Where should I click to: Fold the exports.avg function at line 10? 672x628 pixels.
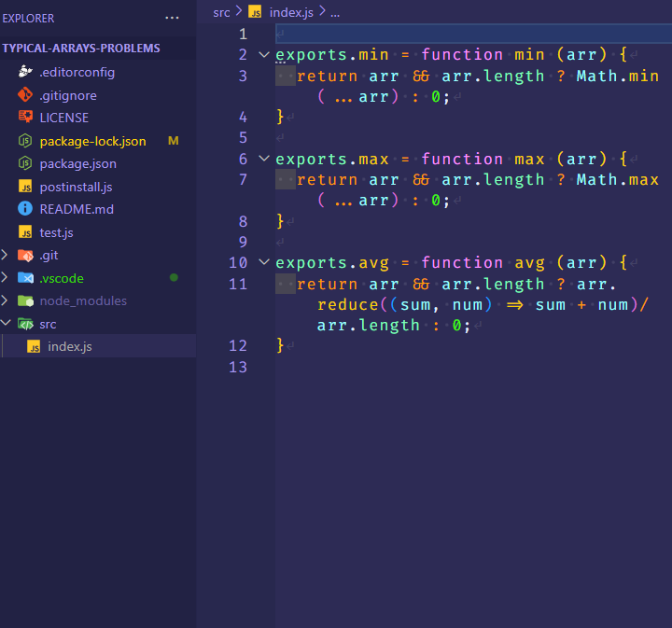point(264,261)
